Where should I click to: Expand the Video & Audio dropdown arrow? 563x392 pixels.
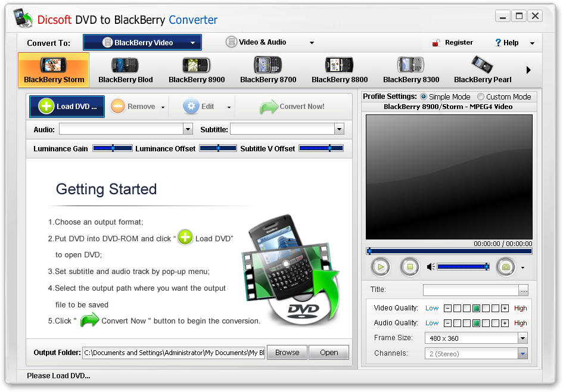312,43
